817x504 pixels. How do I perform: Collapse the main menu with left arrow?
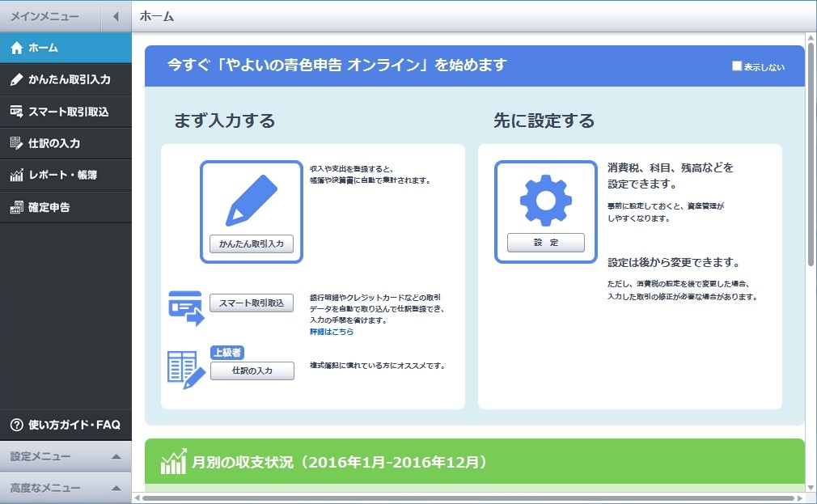pos(116,17)
